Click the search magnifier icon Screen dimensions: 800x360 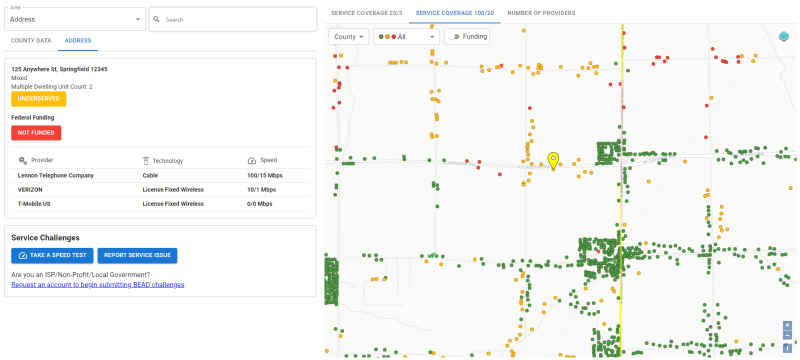(x=156, y=19)
